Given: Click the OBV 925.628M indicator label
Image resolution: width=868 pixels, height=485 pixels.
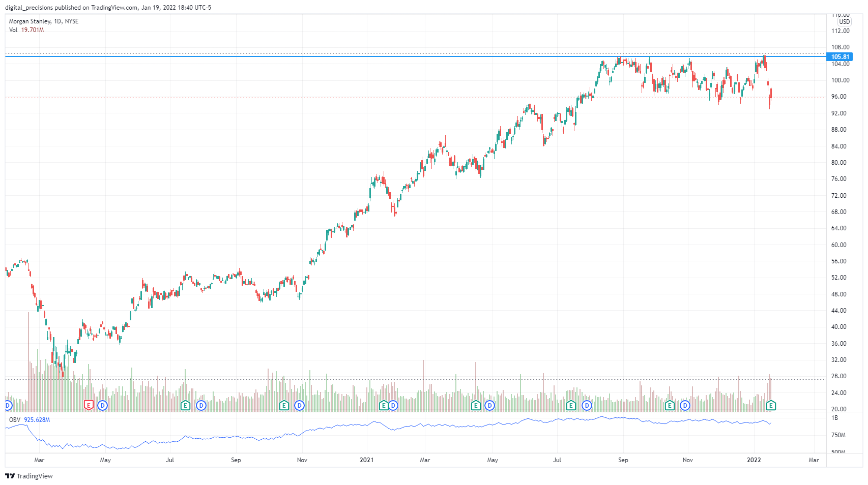Looking at the screenshot, I should [x=30, y=420].
